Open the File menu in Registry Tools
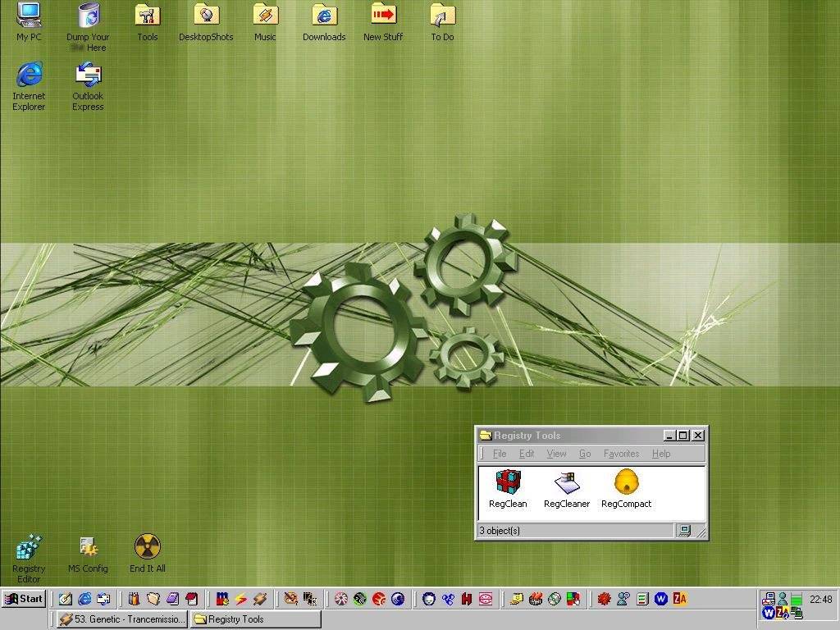The image size is (840, 630). click(500, 454)
